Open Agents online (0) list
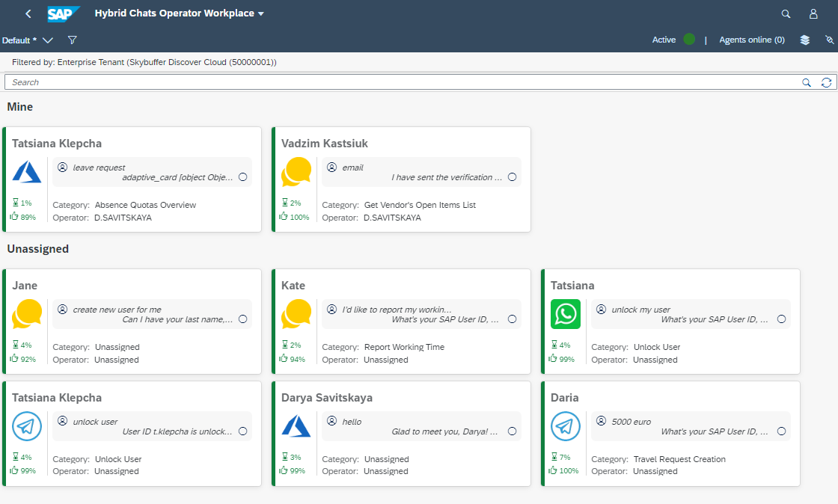Viewport: 838px width, 504px height. (751, 40)
